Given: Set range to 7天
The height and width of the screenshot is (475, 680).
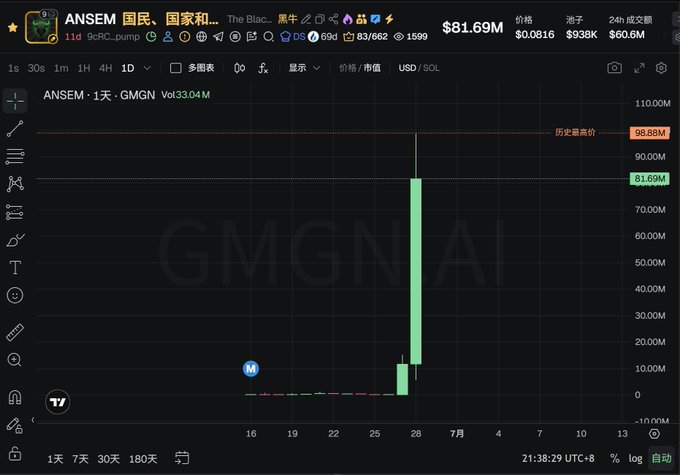Looking at the screenshot, I should (80, 459).
